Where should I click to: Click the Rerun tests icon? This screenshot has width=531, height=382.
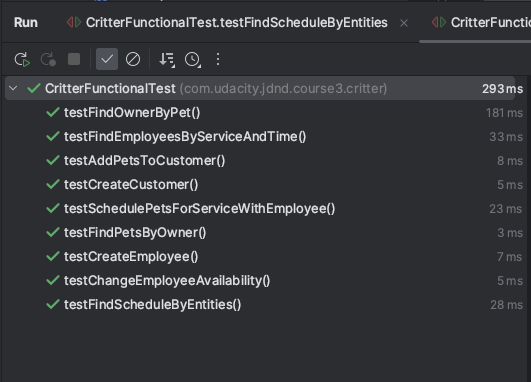point(22,59)
